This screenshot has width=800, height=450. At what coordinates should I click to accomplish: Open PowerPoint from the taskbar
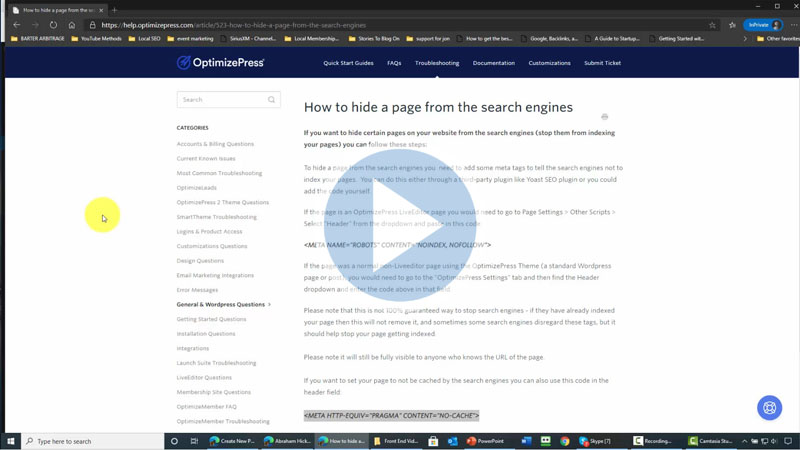(x=485, y=441)
